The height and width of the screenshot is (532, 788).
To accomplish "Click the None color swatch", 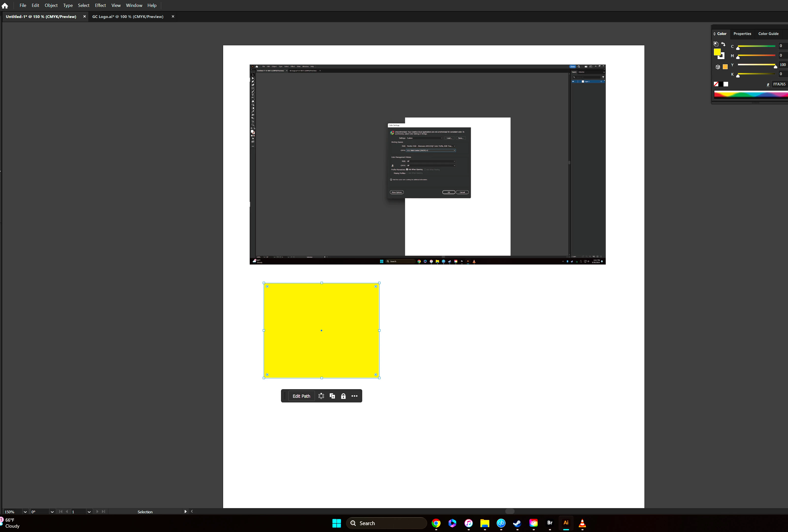I will 716,84.
